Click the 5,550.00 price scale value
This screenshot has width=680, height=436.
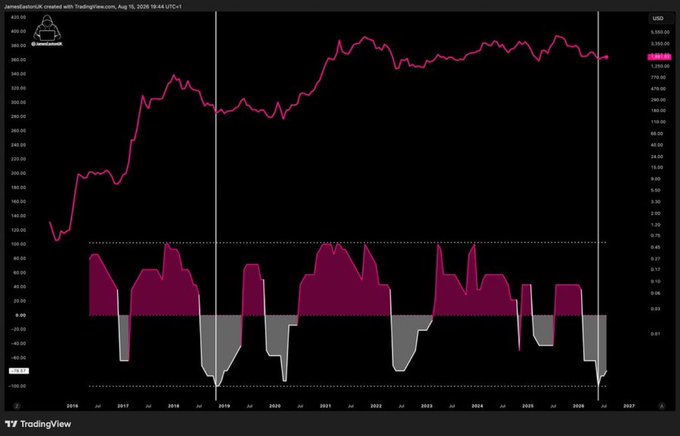pos(660,32)
